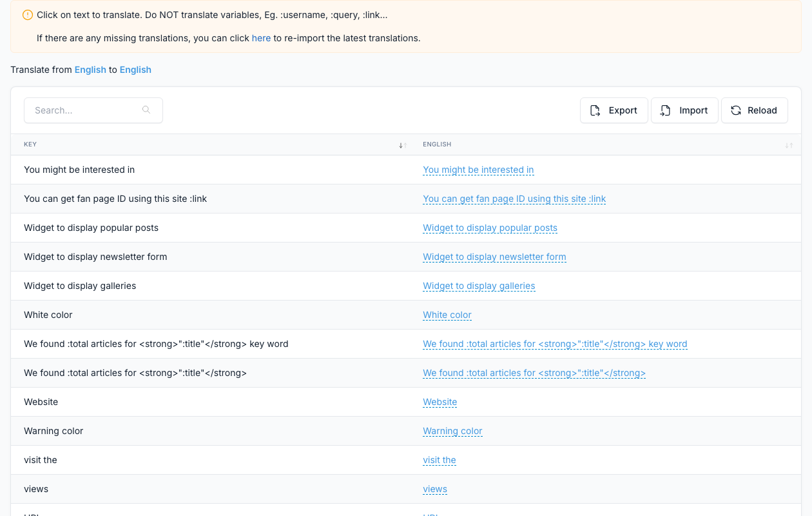The width and height of the screenshot is (812, 516).
Task: Select key text 'Widget to display popular posts'
Action: 91,228
